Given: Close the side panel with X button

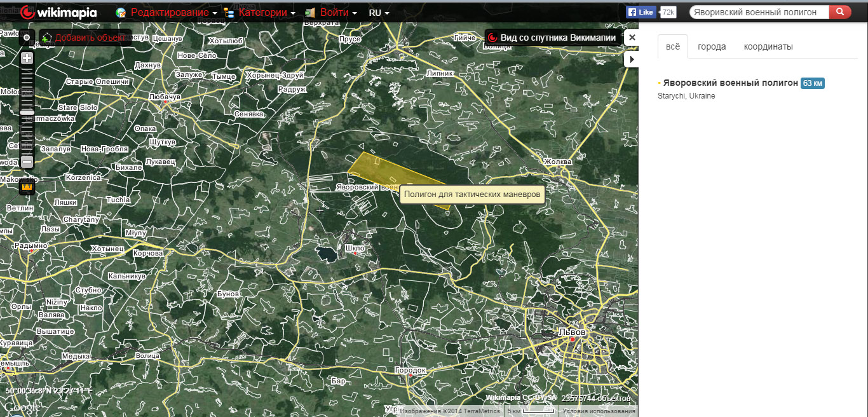Looking at the screenshot, I should pyautogui.click(x=632, y=38).
